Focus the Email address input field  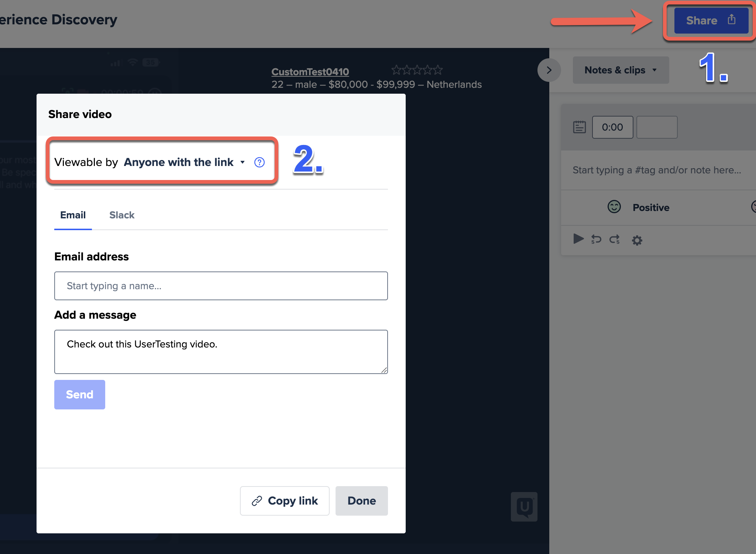coord(221,286)
